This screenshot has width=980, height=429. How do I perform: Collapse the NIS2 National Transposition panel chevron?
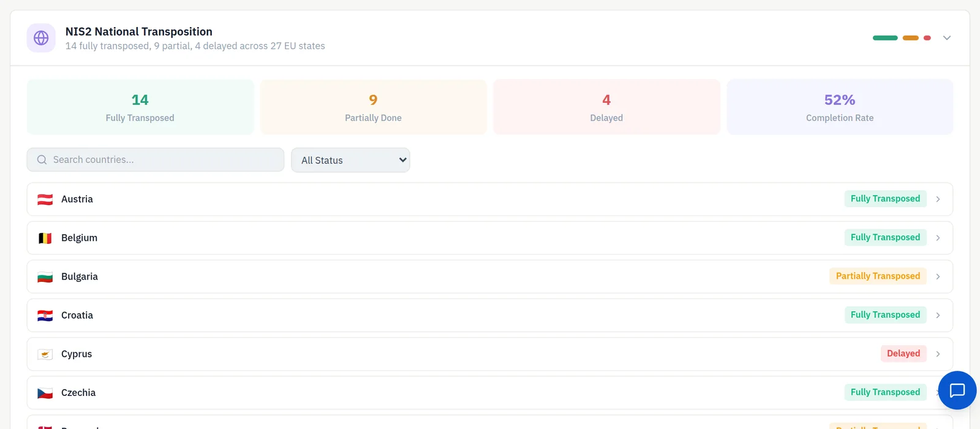pos(946,38)
